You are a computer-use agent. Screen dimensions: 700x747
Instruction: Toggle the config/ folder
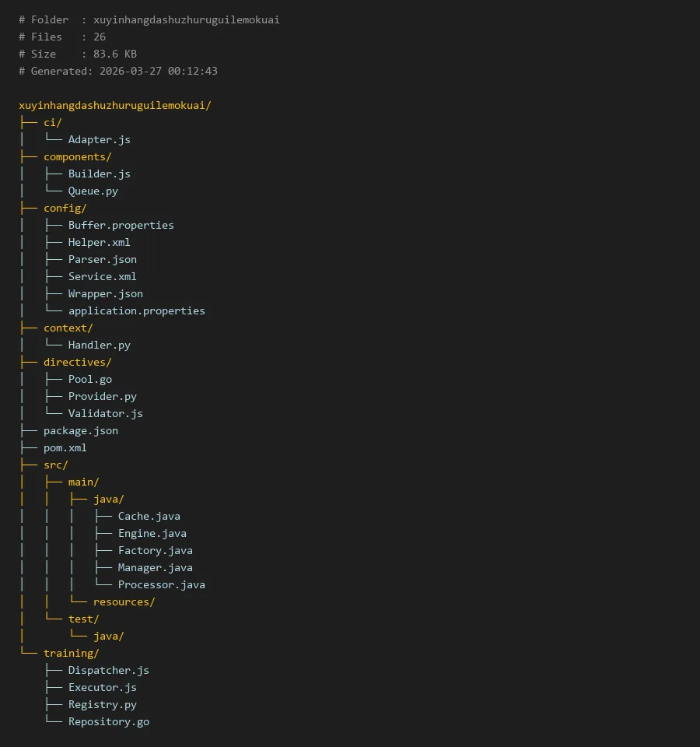[65, 208]
